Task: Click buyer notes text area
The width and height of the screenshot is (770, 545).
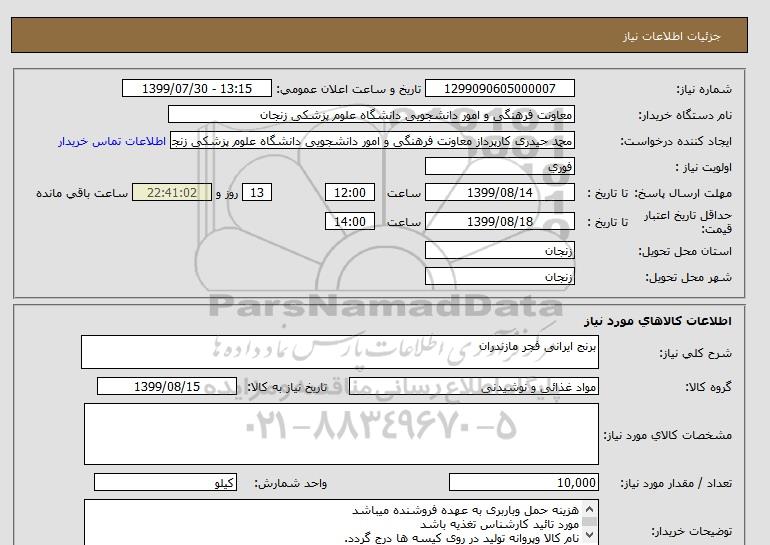Action: (x=341, y=523)
